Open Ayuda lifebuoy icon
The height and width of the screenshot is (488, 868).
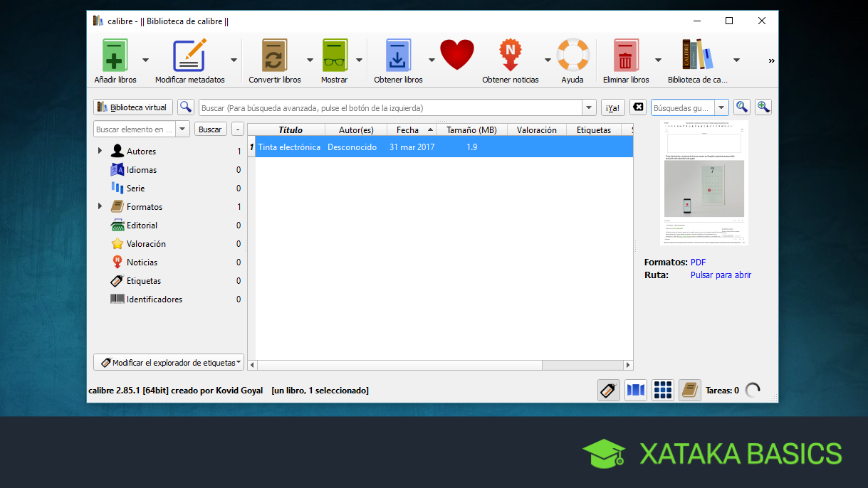572,55
